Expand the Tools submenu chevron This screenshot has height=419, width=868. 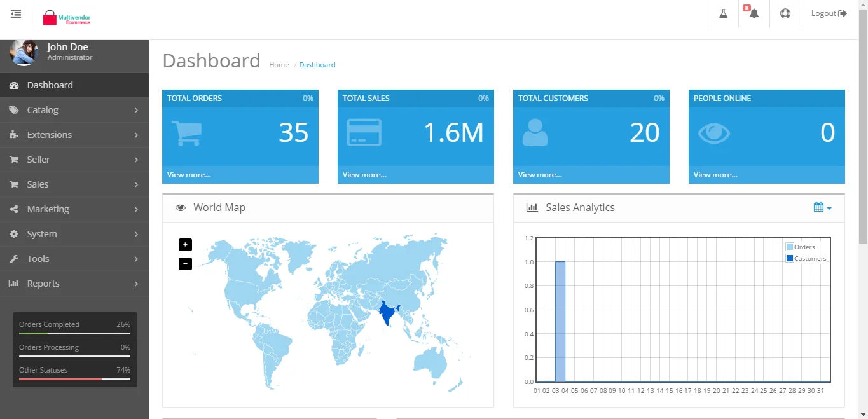pos(136,259)
